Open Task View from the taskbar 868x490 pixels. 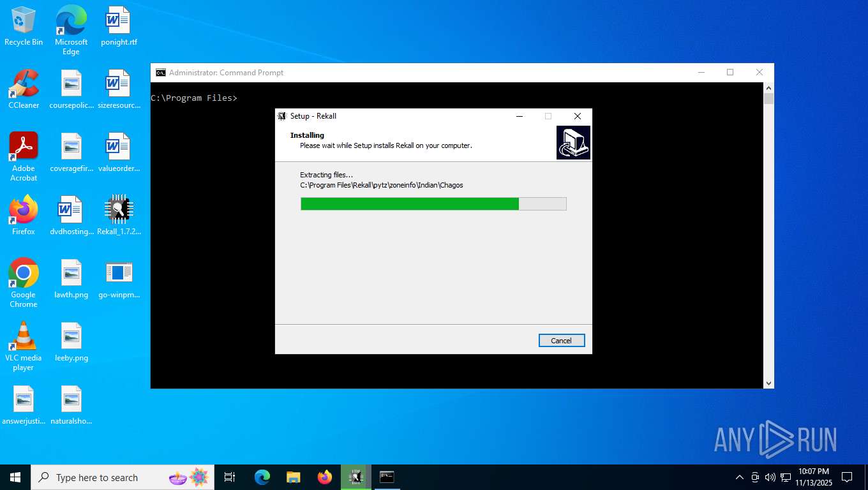[x=230, y=477]
